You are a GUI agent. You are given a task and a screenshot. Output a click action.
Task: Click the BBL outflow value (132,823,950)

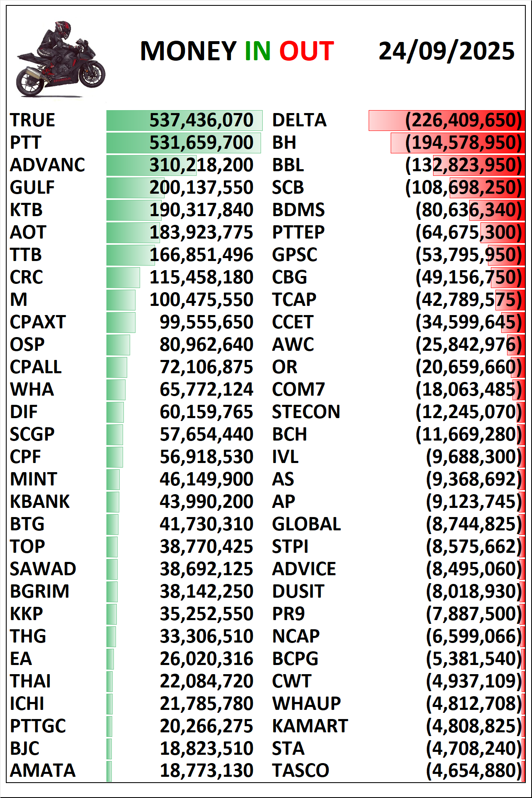pyautogui.click(x=463, y=165)
